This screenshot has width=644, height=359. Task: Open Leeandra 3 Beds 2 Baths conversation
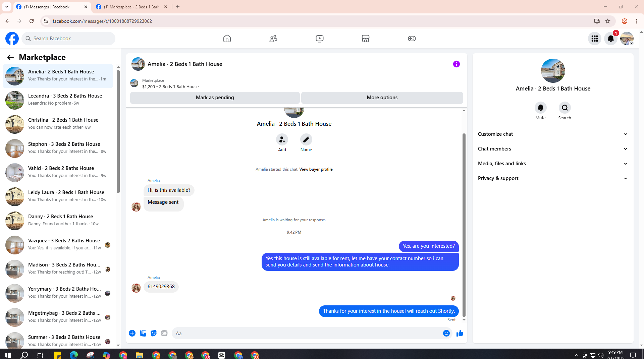[x=58, y=100]
